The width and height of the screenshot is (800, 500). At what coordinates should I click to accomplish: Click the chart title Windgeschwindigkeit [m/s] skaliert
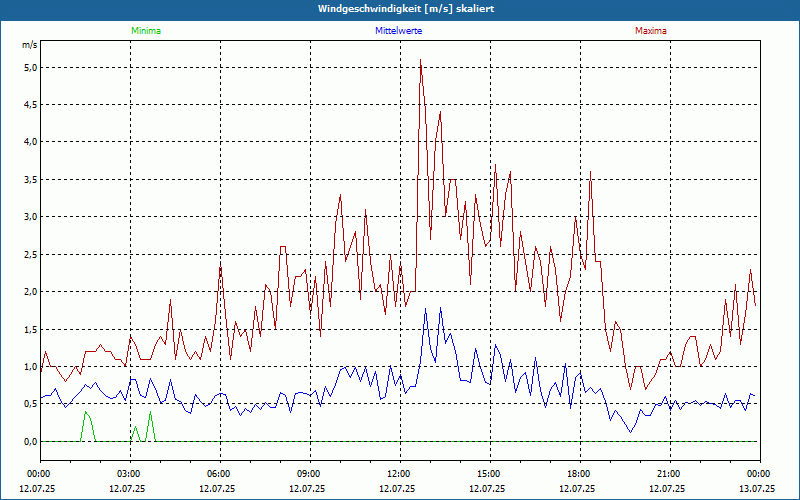406,9
